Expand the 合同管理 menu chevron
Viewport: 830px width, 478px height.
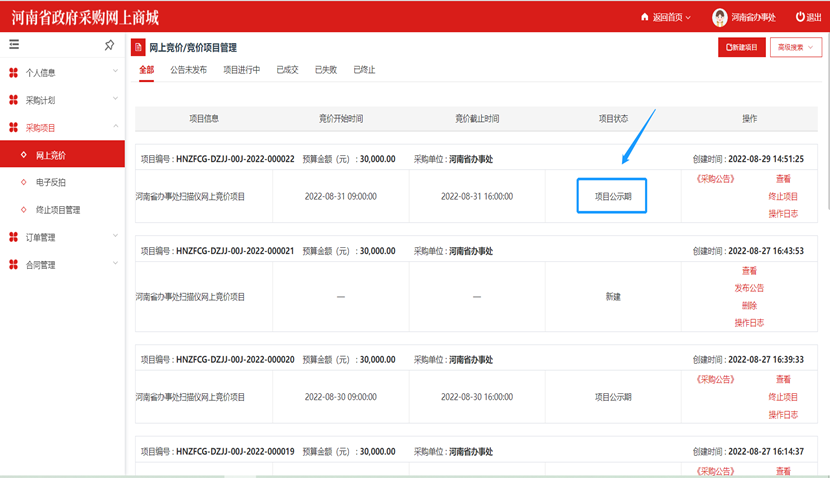coord(115,263)
